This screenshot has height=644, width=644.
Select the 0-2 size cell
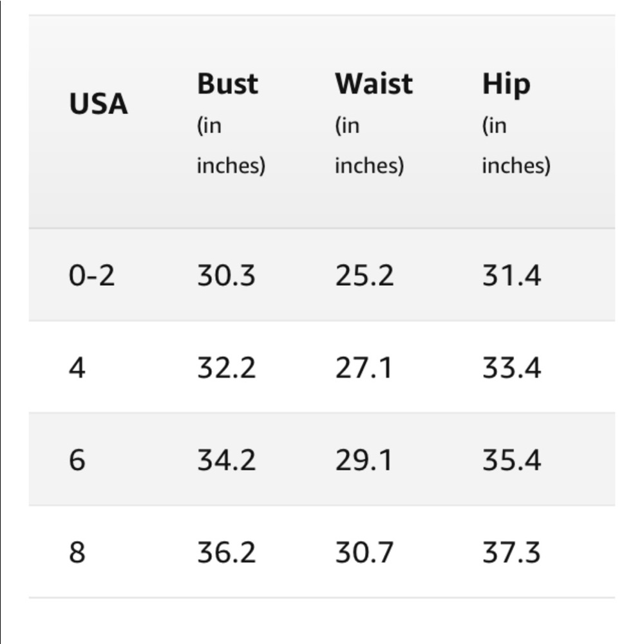pyautogui.click(x=91, y=275)
